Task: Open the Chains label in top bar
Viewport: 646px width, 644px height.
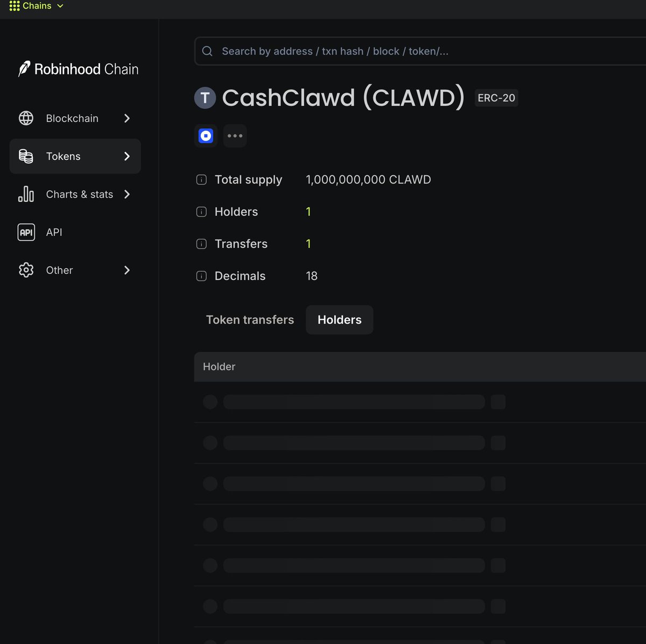Action: click(37, 6)
